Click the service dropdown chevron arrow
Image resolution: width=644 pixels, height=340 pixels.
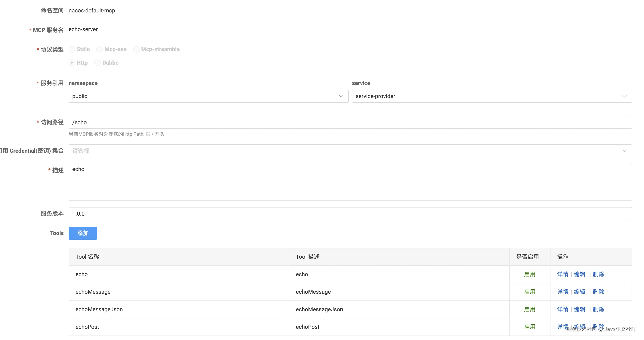click(x=624, y=96)
